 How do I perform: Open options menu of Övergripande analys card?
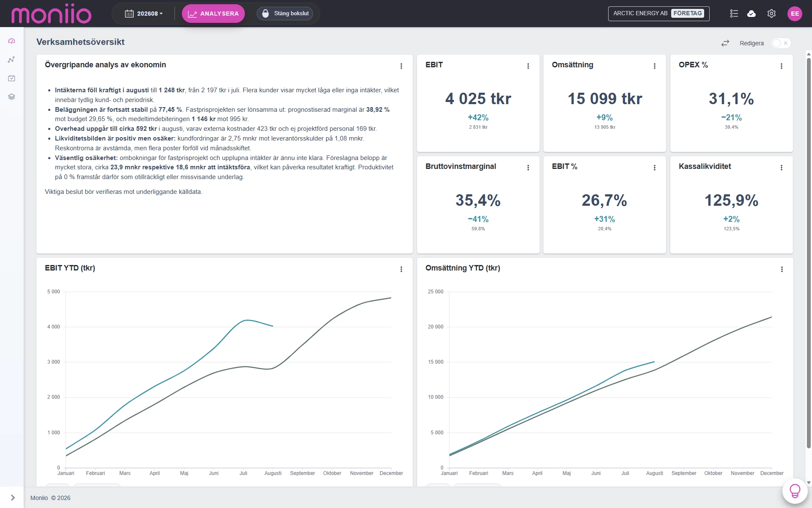coord(401,66)
